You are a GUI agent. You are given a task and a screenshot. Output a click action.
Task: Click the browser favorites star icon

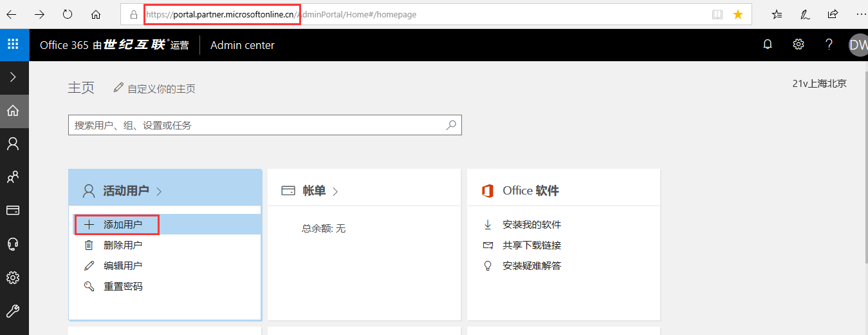pyautogui.click(x=738, y=14)
